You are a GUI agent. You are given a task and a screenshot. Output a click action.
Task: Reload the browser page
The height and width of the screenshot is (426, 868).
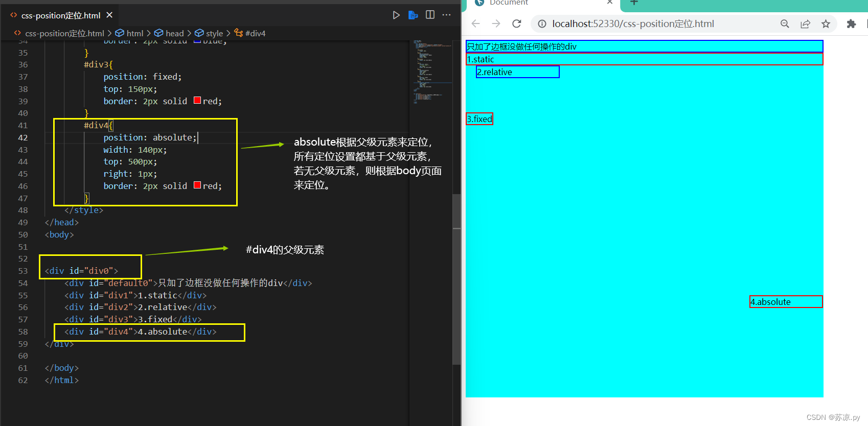click(517, 23)
